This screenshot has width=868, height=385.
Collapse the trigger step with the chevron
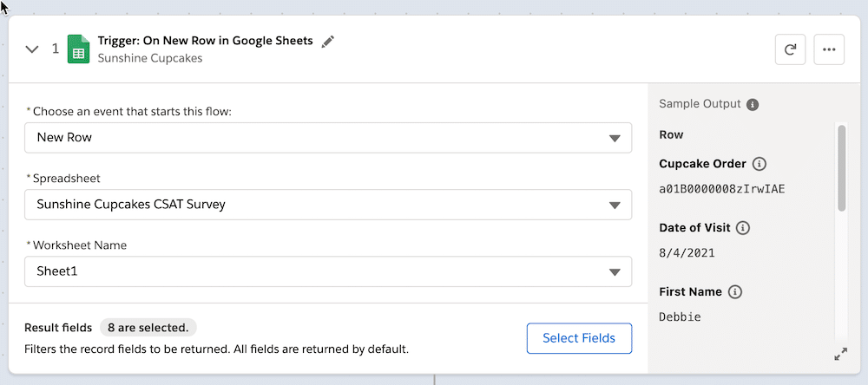(32, 49)
